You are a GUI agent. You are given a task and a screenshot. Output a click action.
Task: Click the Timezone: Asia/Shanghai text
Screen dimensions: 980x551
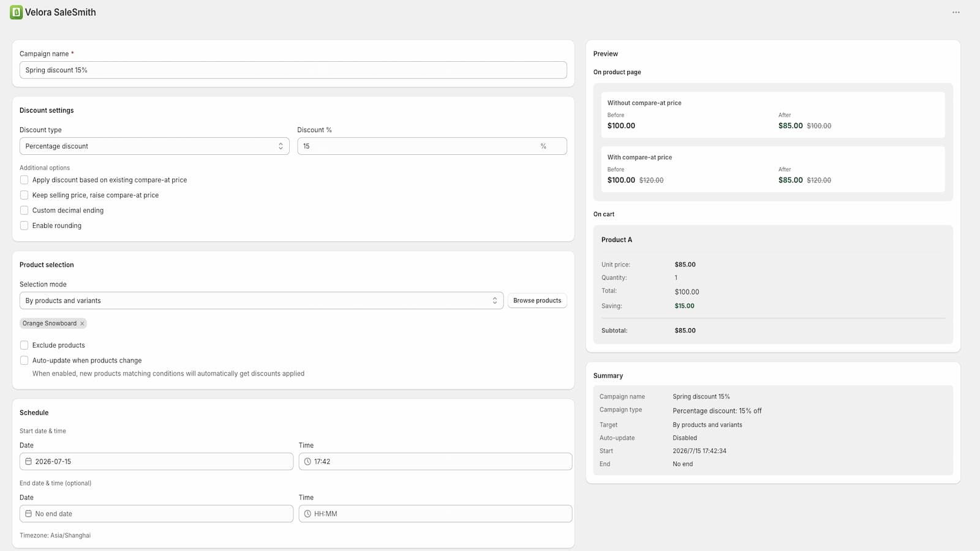pyautogui.click(x=55, y=536)
